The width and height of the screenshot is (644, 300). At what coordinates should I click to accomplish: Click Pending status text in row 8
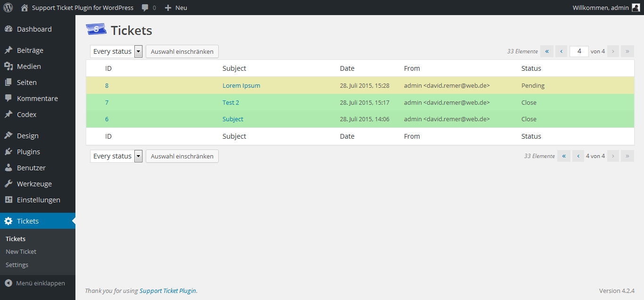click(x=533, y=85)
